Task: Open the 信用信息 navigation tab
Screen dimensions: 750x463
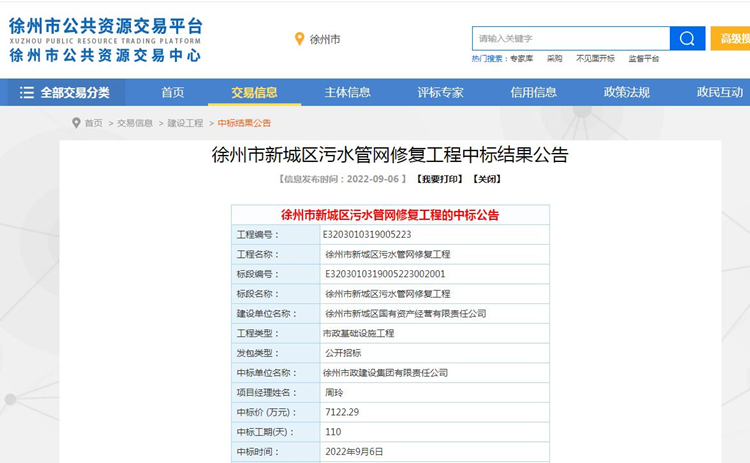Action: [534, 92]
